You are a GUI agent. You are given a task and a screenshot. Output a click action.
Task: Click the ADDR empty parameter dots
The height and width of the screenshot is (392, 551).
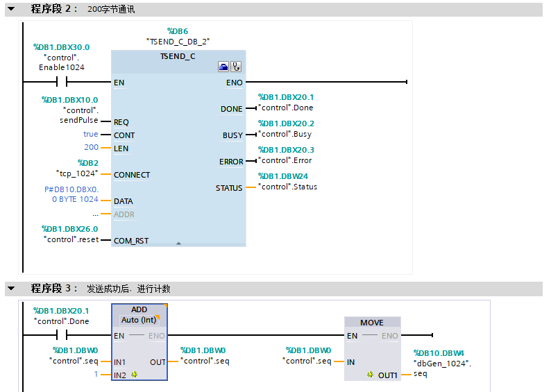95,214
